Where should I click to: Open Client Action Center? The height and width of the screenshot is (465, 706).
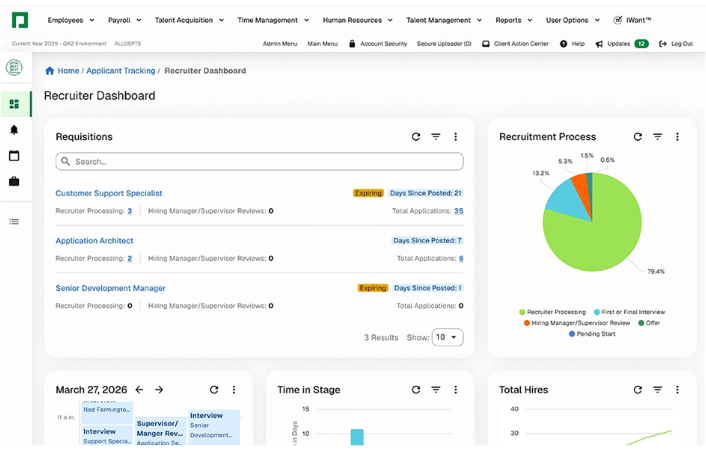click(515, 44)
